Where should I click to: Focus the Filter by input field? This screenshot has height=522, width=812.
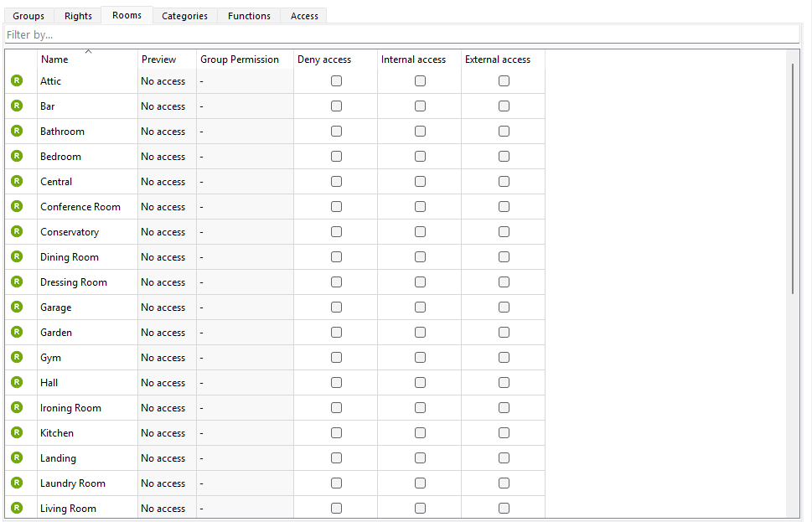click(x=401, y=35)
